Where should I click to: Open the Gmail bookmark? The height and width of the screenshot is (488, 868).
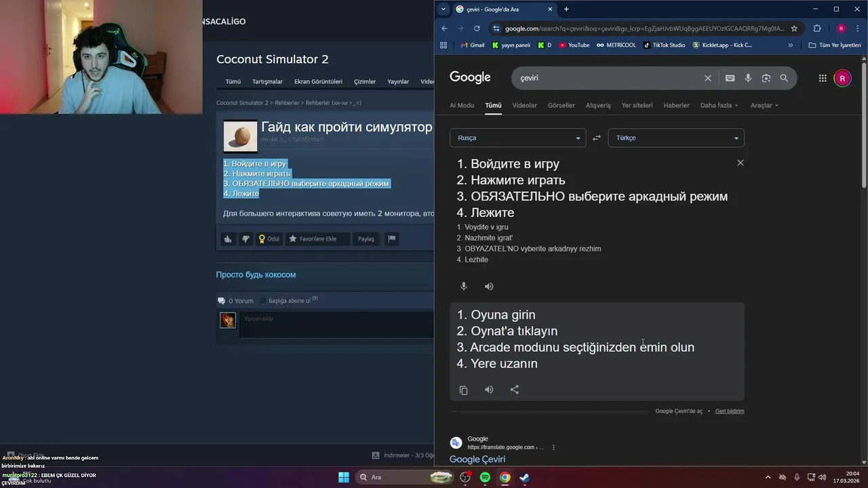click(x=472, y=45)
